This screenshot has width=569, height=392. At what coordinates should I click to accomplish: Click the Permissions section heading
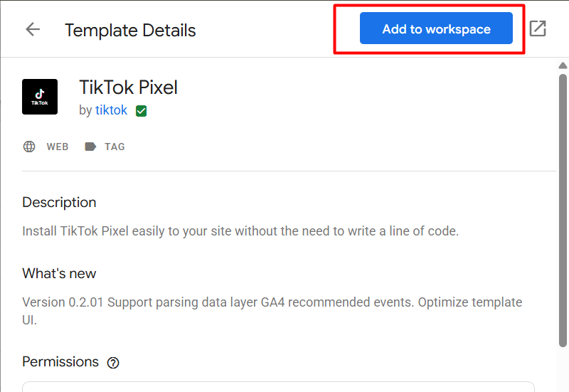[60, 361]
